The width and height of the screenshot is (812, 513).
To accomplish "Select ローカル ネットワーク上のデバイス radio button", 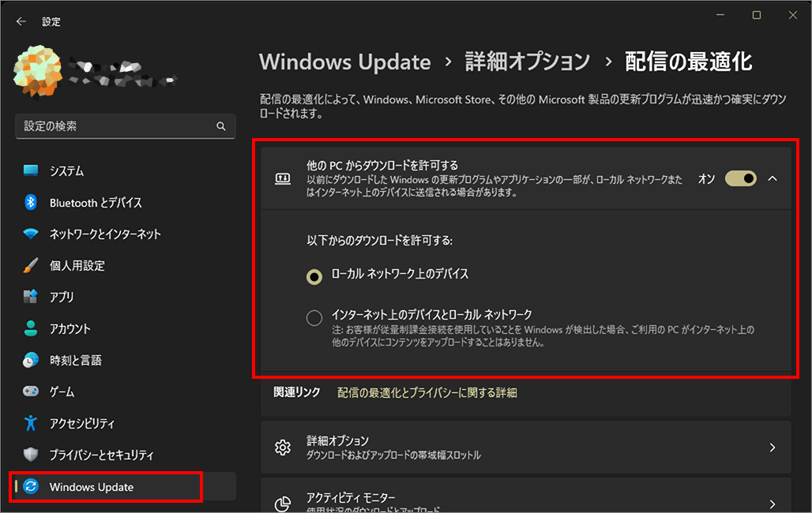I will (x=314, y=277).
